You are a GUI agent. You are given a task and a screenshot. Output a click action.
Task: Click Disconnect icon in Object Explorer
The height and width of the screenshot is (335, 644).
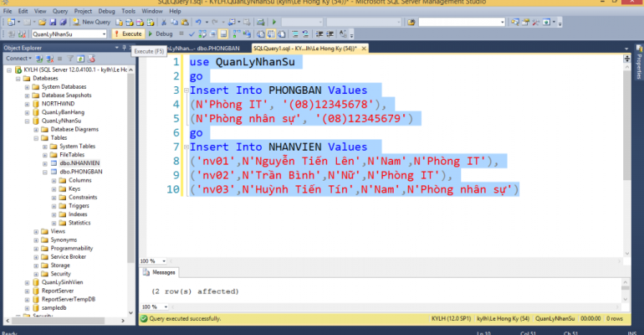click(49, 59)
